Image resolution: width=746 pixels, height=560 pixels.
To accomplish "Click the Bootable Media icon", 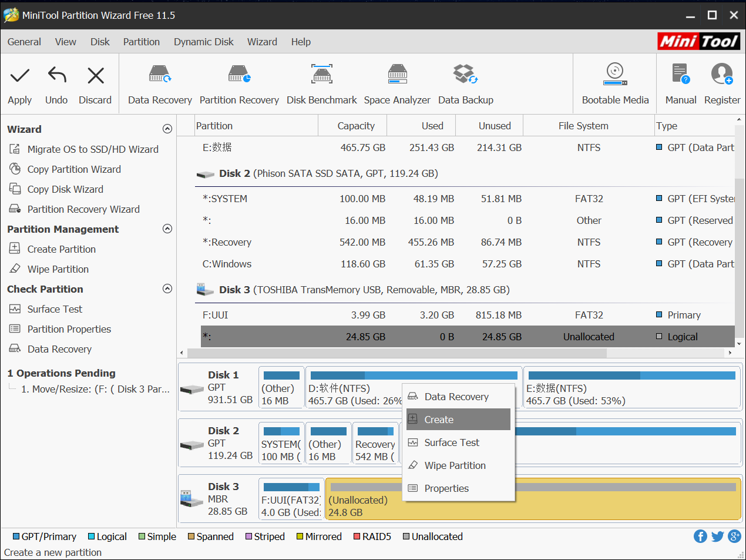I will point(615,75).
